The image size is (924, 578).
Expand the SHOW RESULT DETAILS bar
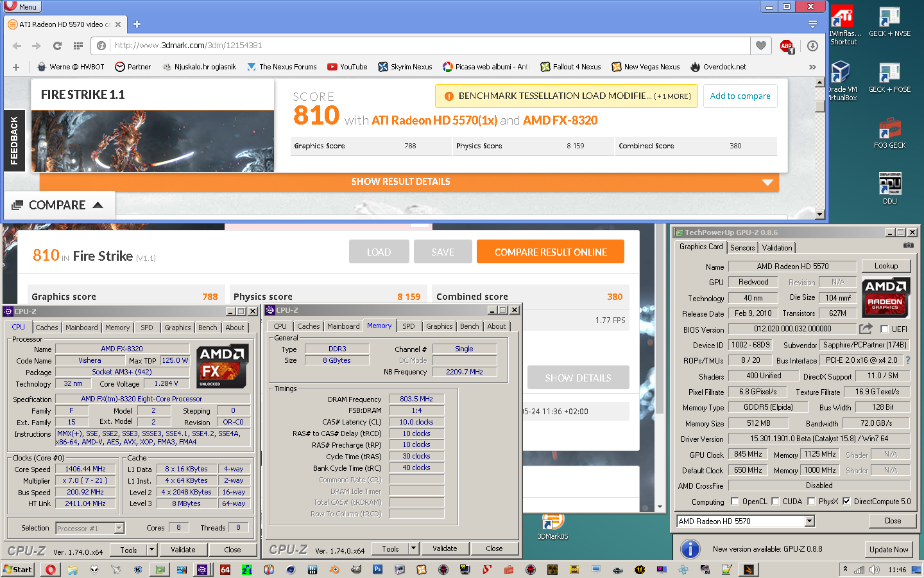coord(409,182)
